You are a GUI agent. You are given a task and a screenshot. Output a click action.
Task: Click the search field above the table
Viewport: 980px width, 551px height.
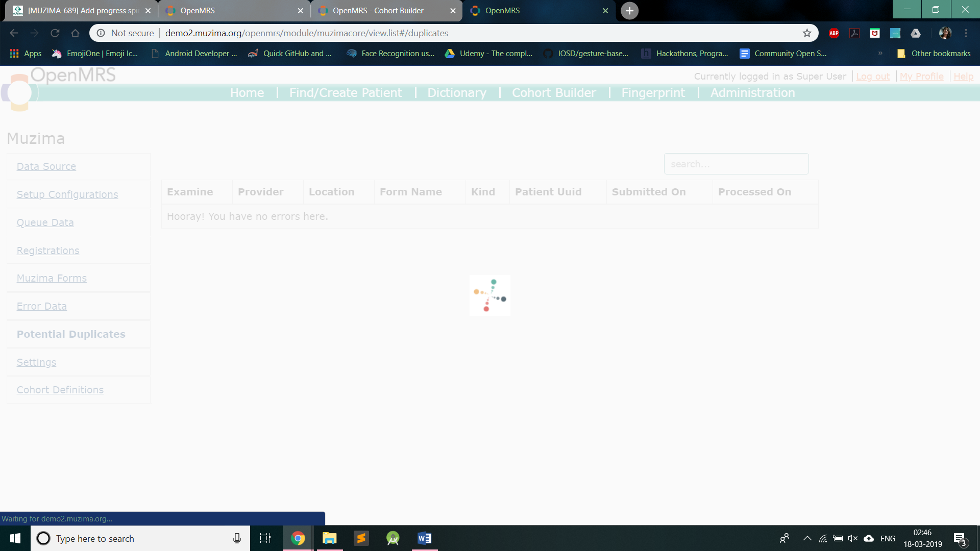[x=736, y=164]
